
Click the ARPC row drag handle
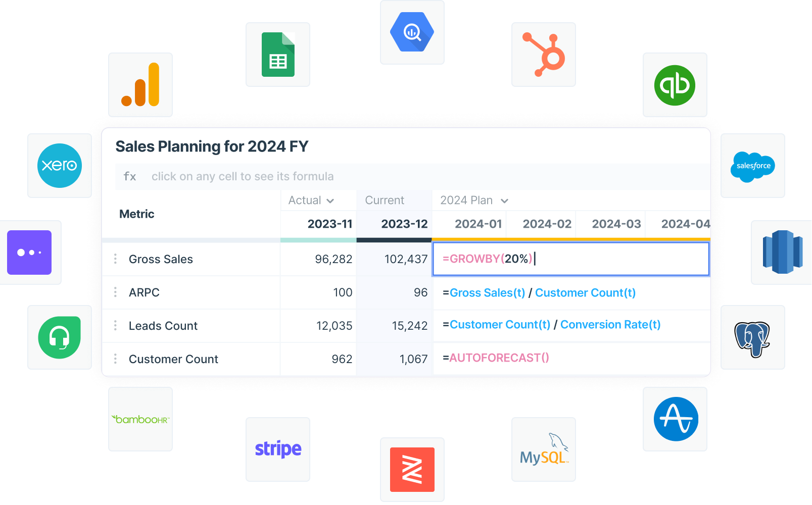click(115, 292)
